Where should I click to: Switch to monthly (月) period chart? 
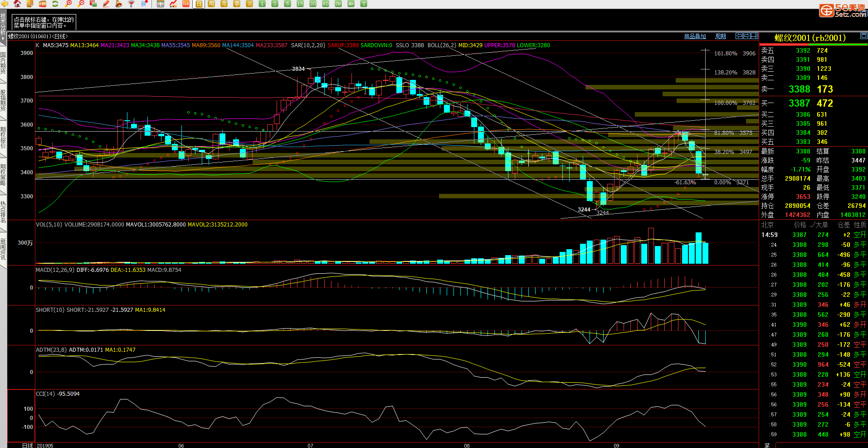coord(224,4)
